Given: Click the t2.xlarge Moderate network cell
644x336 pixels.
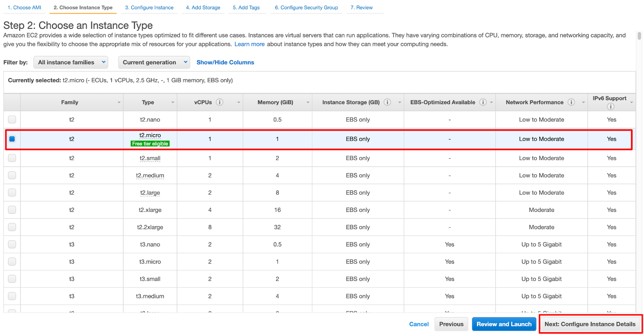Looking at the screenshot, I should [x=541, y=210].
